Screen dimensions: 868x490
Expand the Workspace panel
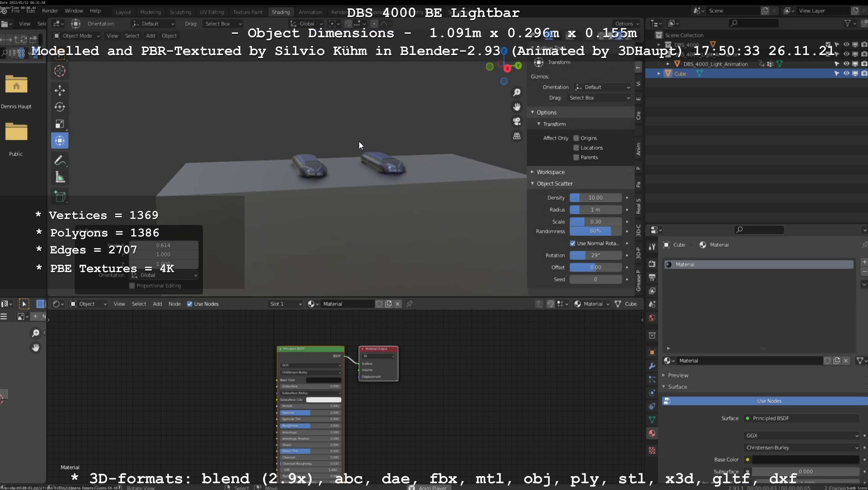550,172
